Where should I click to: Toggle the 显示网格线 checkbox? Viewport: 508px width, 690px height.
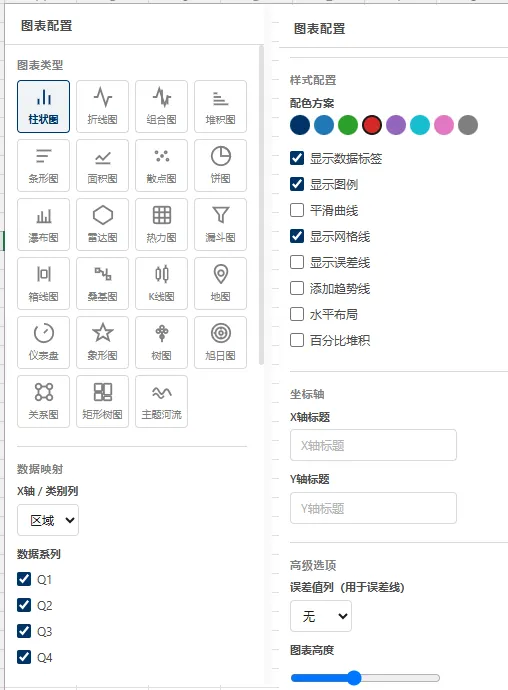point(297,236)
